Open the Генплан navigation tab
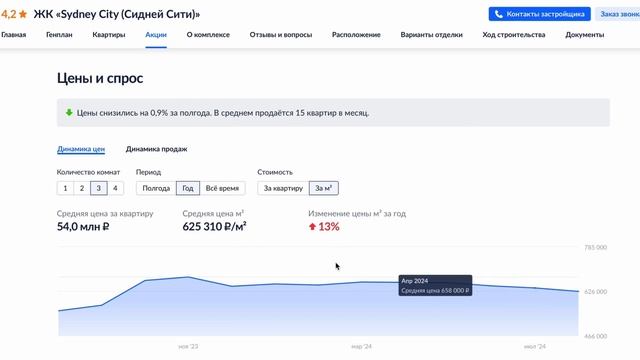The height and width of the screenshot is (360, 640). click(x=59, y=35)
